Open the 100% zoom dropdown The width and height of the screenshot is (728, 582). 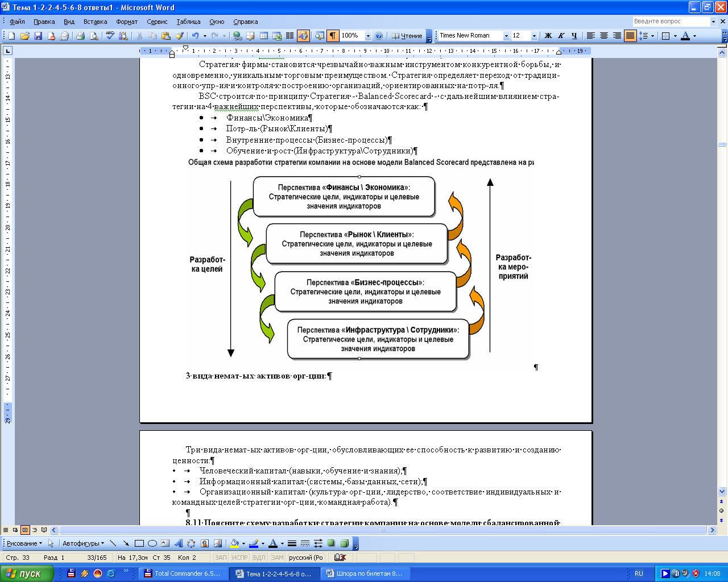click(x=368, y=36)
